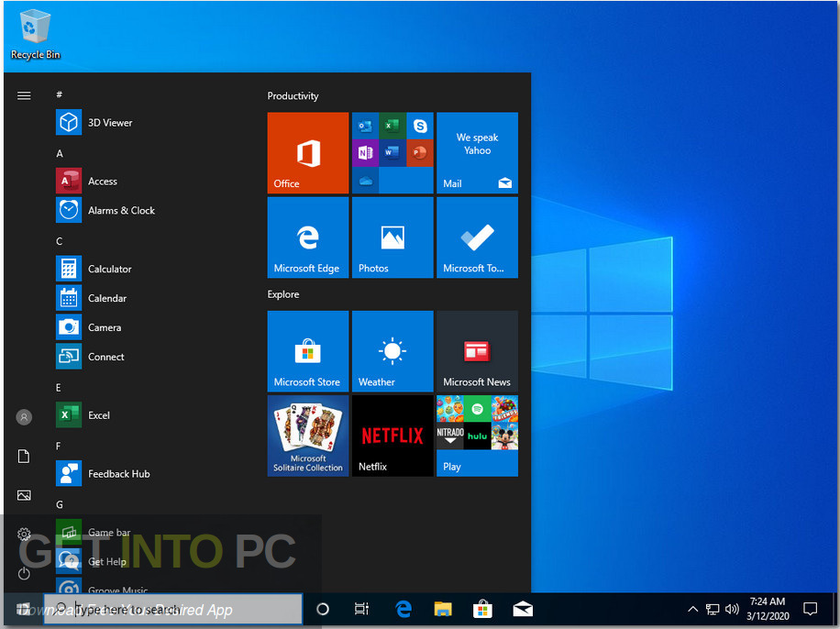Click the letter A section header
Screen dimensions: 840x629
[60, 154]
